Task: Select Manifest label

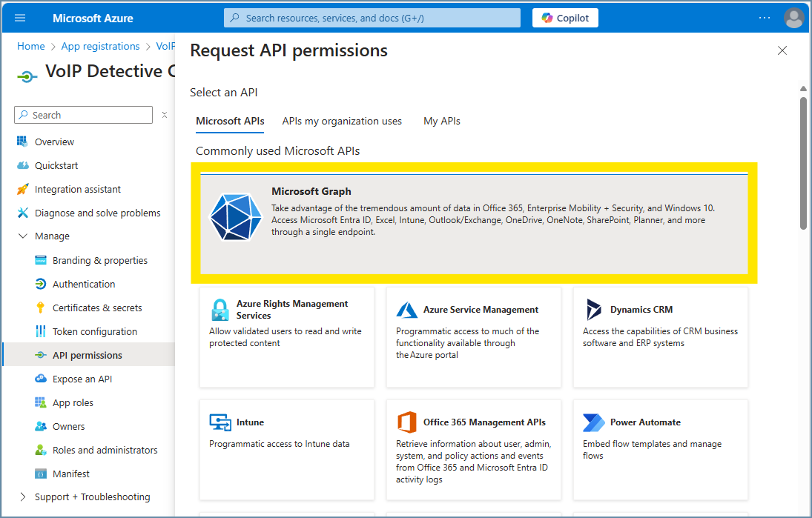Action: [71, 474]
